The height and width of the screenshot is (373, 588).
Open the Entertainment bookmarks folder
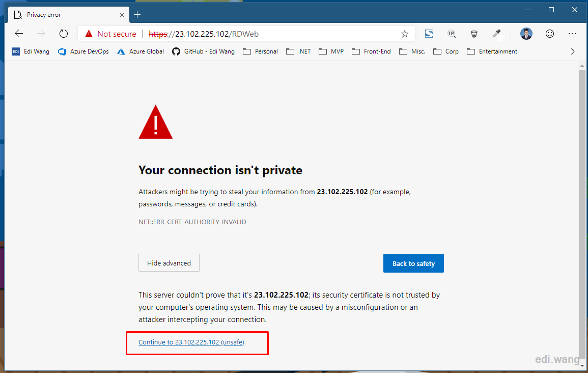[492, 51]
